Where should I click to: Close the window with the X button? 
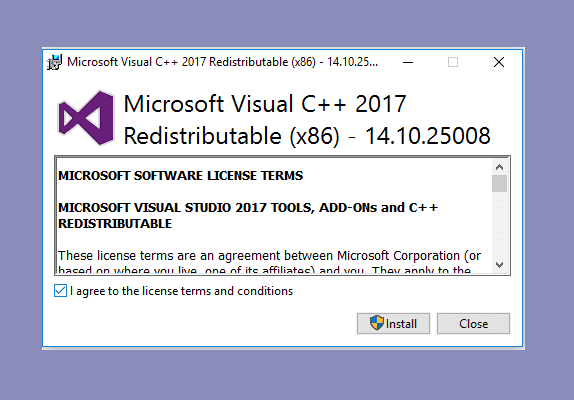(499, 62)
